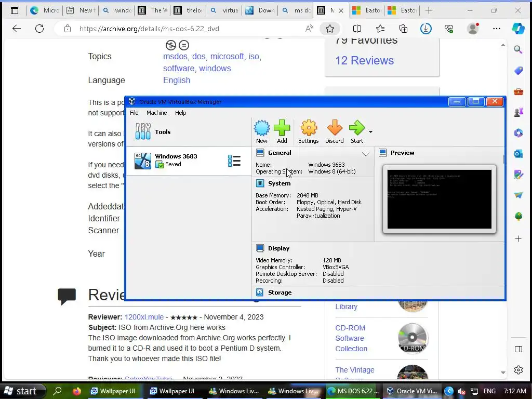This screenshot has height=399, width=532.
Task: Add app to Edge sidebar plus
Action: pyautogui.click(x=518, y=239)
